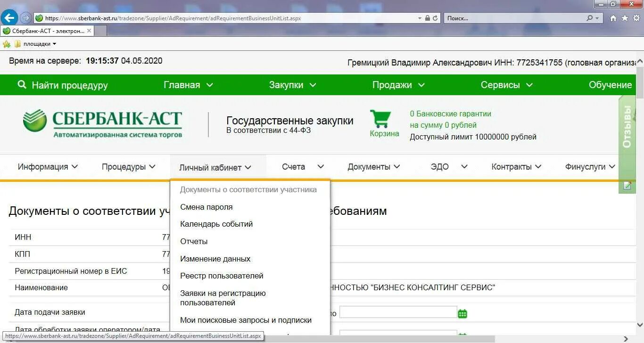This screenshot has height=343, width=644.
Task: Click the add to favorites bar star icon
Action: point(6,44)
